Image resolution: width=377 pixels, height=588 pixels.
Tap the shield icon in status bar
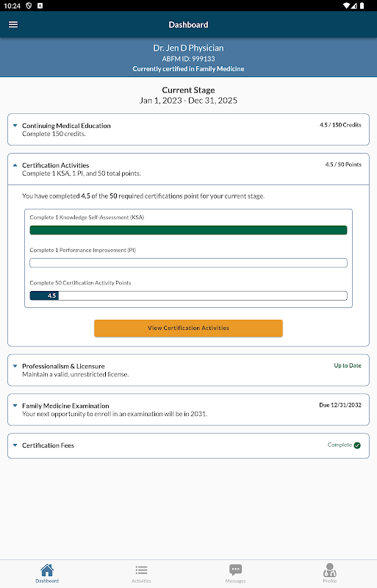point(29,6)
